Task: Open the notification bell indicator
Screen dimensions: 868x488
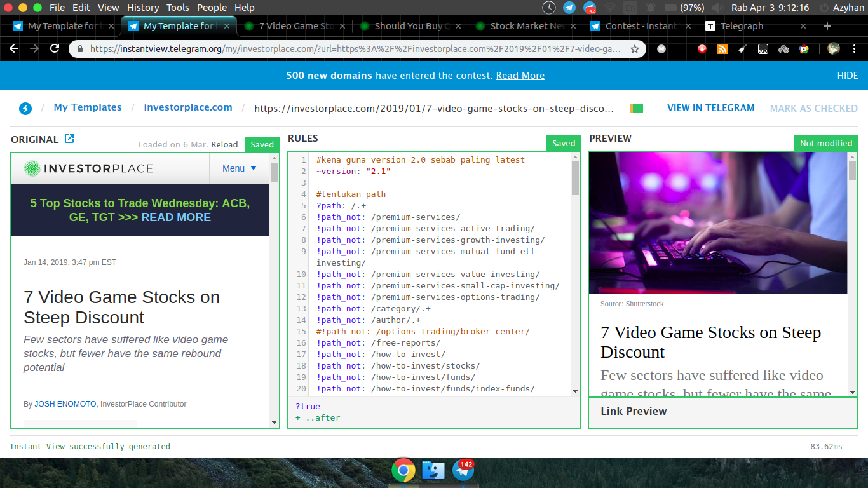Action: (x=651, y=8)
